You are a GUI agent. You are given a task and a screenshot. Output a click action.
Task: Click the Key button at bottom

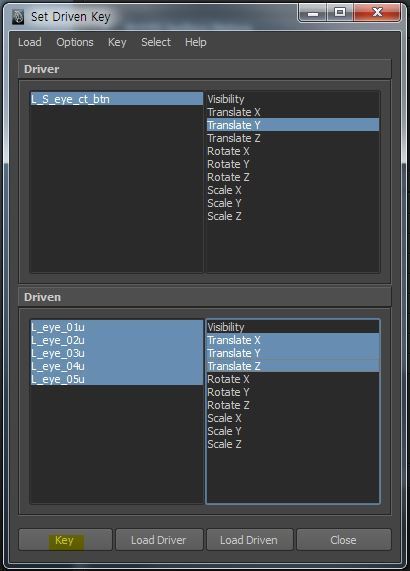point(65,540)
